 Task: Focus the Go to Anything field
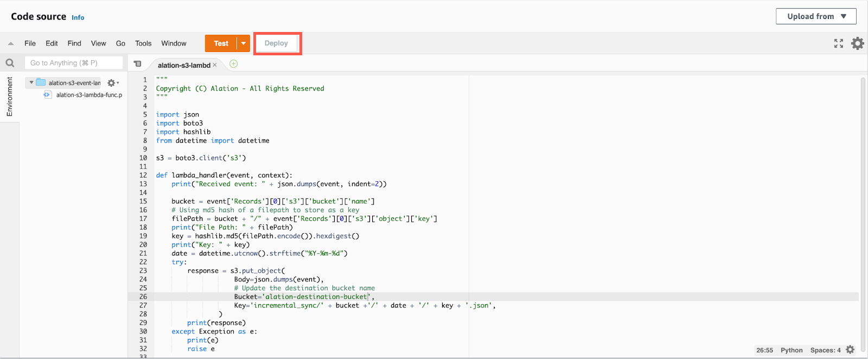pos(74,63)
